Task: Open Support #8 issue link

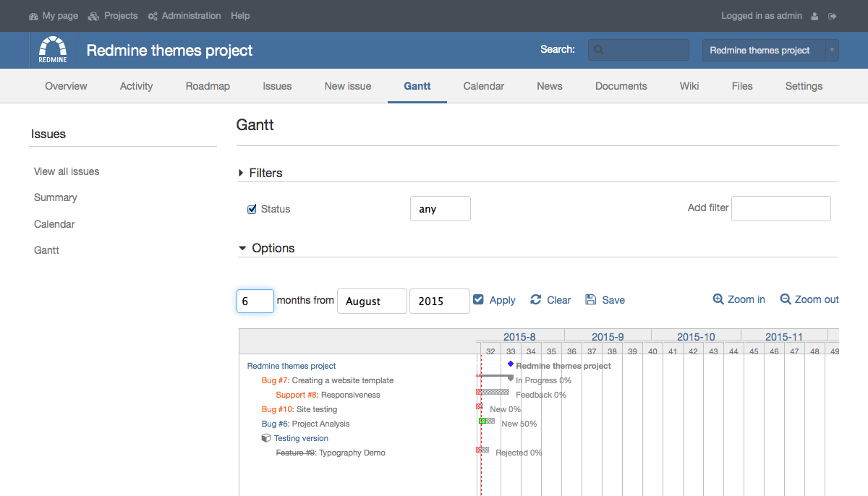Action: pyautogui.click(x=297, y=395)
